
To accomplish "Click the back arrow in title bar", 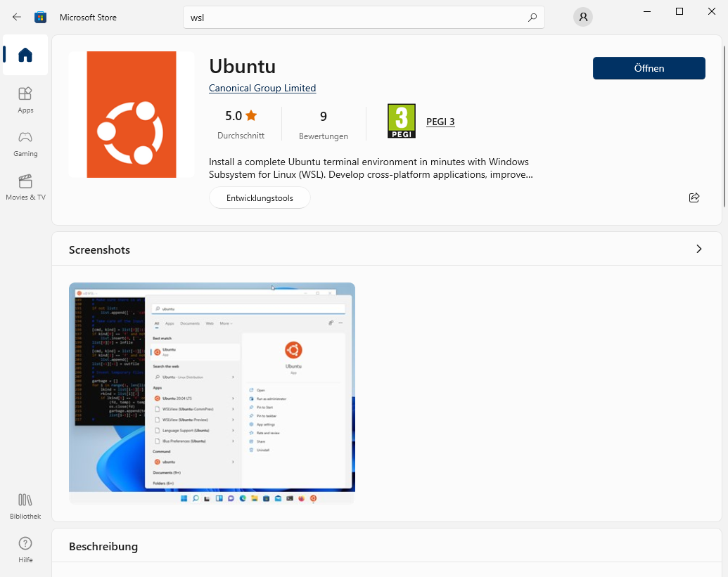I will pyautogui.click(x=17, y=17).
